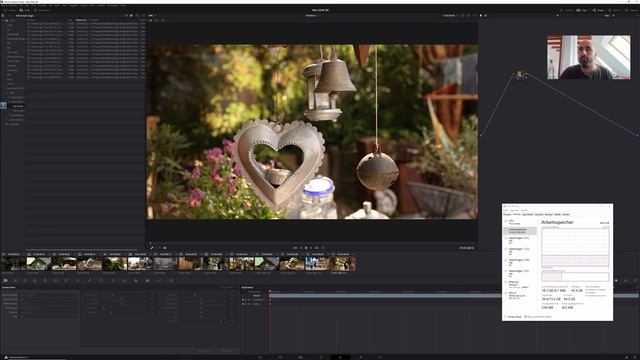Open the Prozesse tab in Task Manager
Image resolution: width=640 pixels, height=360 pixels.
click(507, 214)
